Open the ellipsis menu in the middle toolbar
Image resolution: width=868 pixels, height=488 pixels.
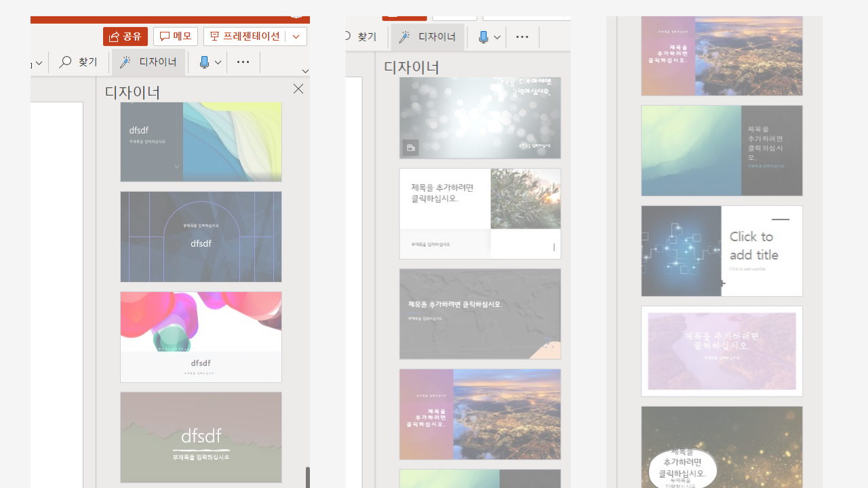[522, 37]
